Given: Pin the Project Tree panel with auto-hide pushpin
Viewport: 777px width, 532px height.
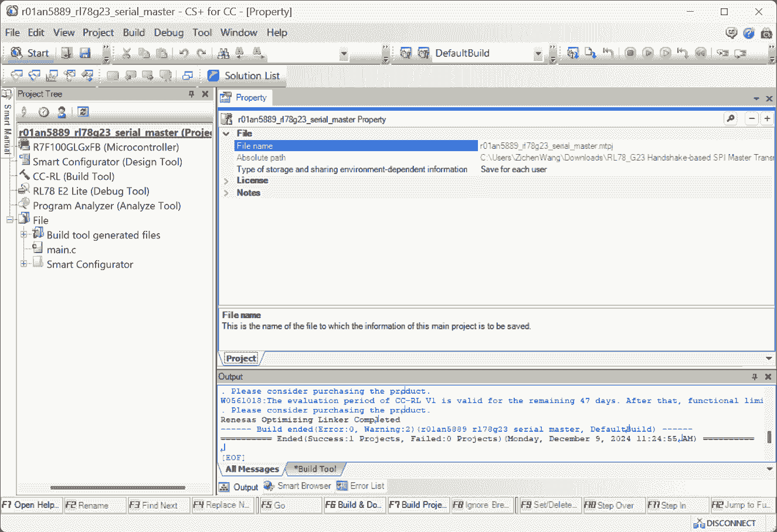Looking at the screenshot, I should 191,94.
